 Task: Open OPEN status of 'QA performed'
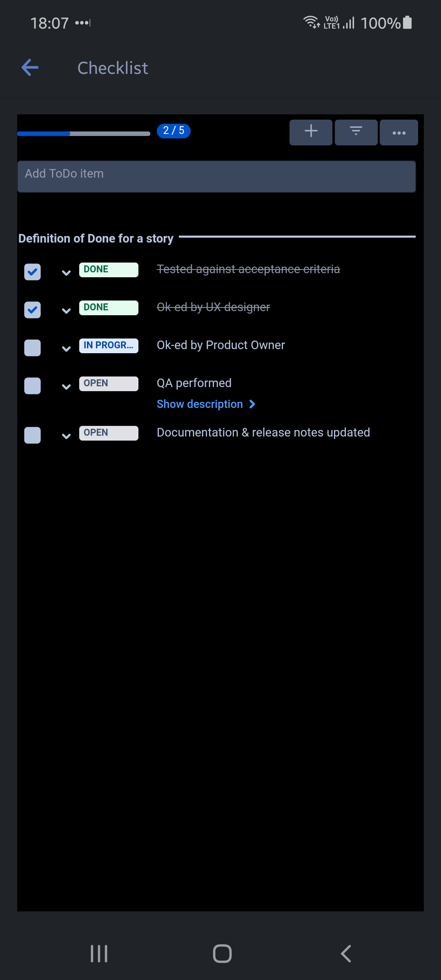point(109,383)
